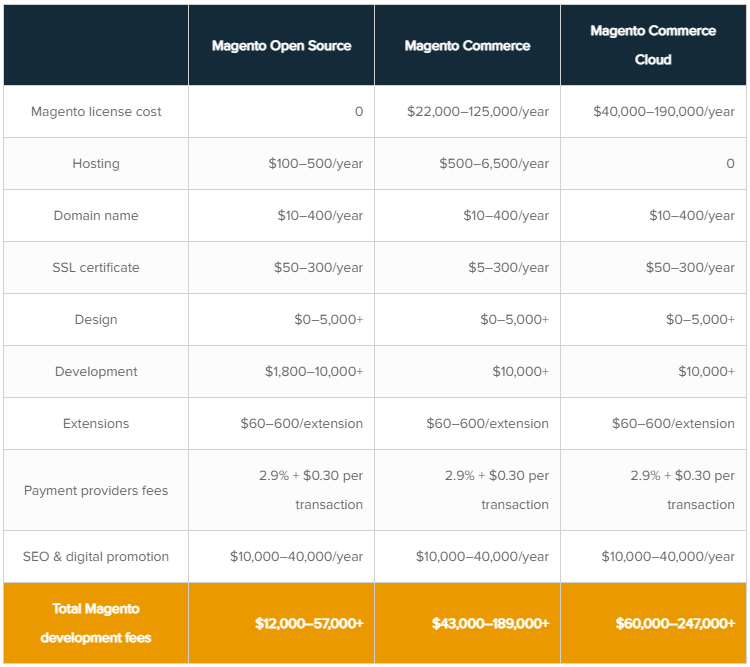This screenshot has height=667, width=750.
Task: Select the $1,800–10,000+ development cell
Action: pyautogui.click(x=314, y=372)
